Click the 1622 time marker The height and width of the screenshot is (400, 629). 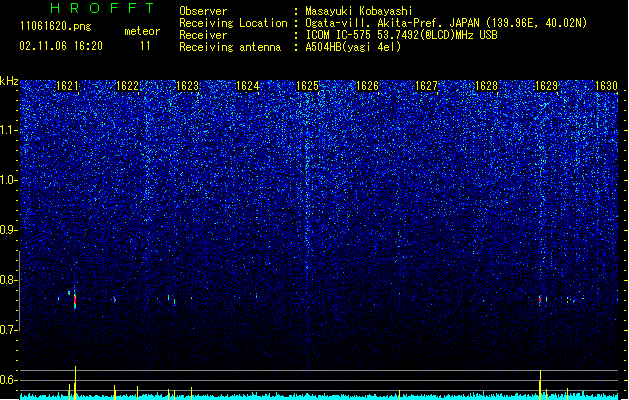point(127,86)
